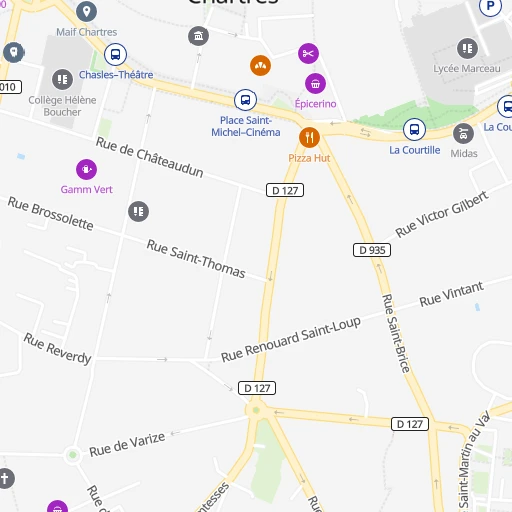Screen dimensions: 512x512
Task: Click the Place Saint-Michel–Cinéma bus stop icon
Action: (245, 100)
